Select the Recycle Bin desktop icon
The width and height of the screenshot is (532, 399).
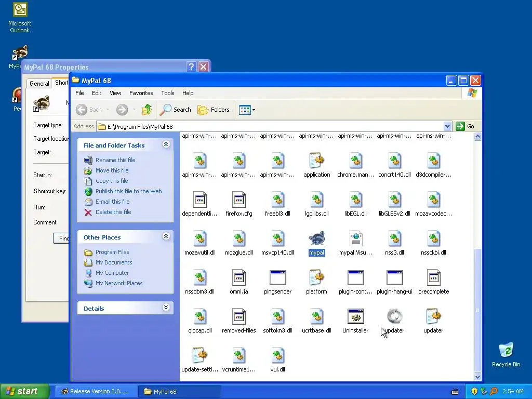506,354
